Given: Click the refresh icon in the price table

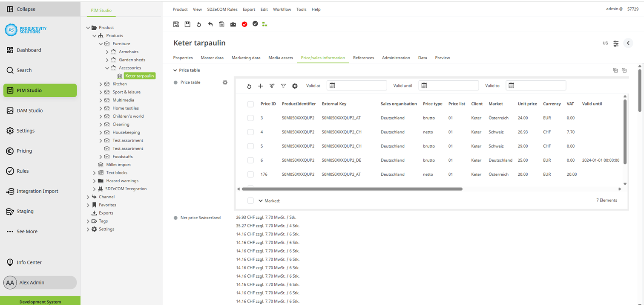Looking at the screenshot, I should 249,86.
